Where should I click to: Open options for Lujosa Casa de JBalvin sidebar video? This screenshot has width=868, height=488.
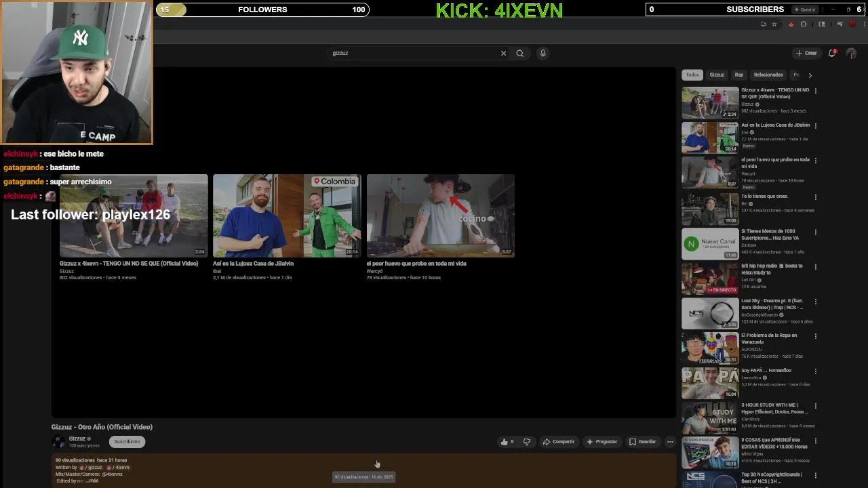(x=815, y=125)
